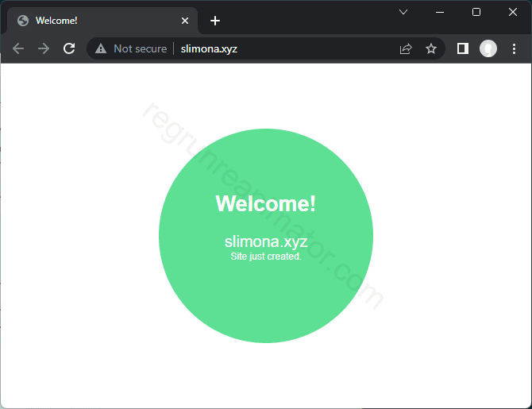Share this page using the share icon
The width and height of the screenshot is (532, 409).
pyautogui.click(x=406, y=48)
